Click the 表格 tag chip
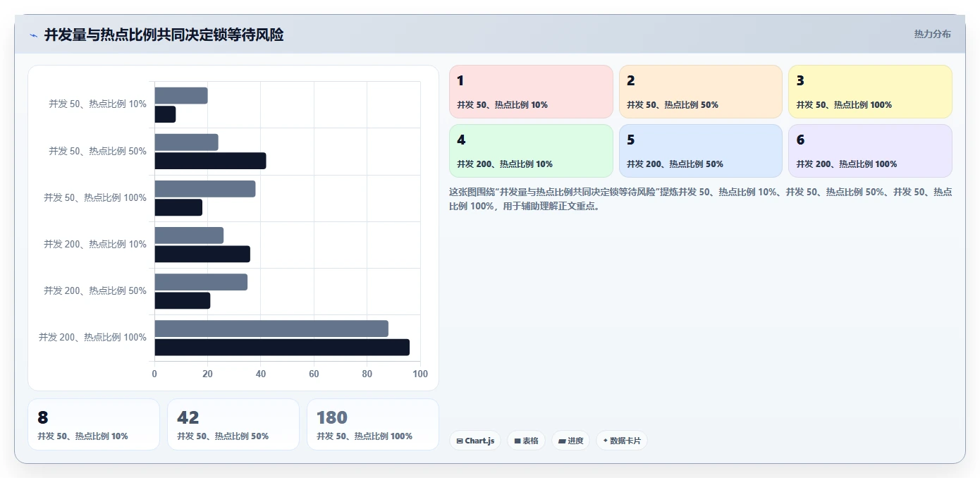Image resolution: width=980 pixels, height=478 pixels. [x=527, y=441]
